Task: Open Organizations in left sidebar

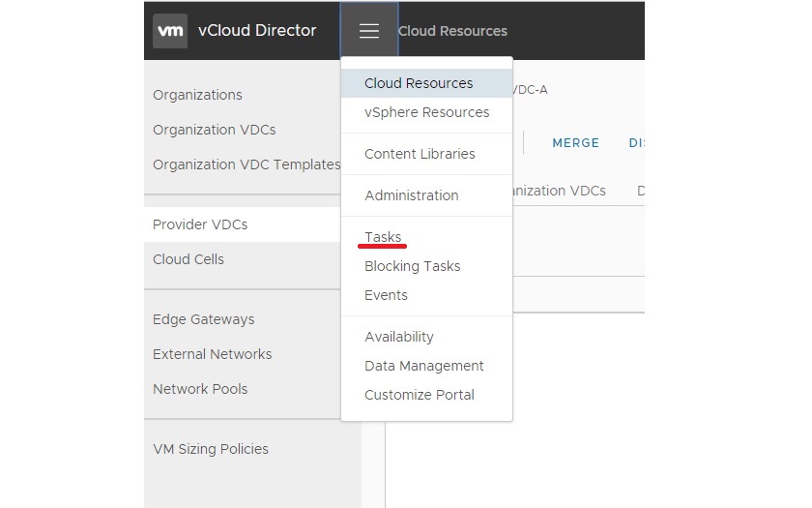Action: point(197,95)
